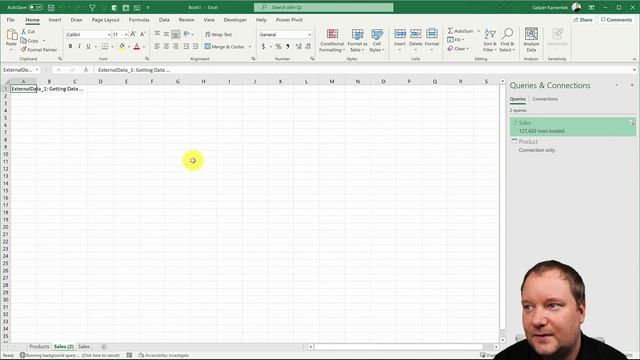Open Conditional Formatting
The height and width of the screenshot is (360, 640).
(332, 40)
